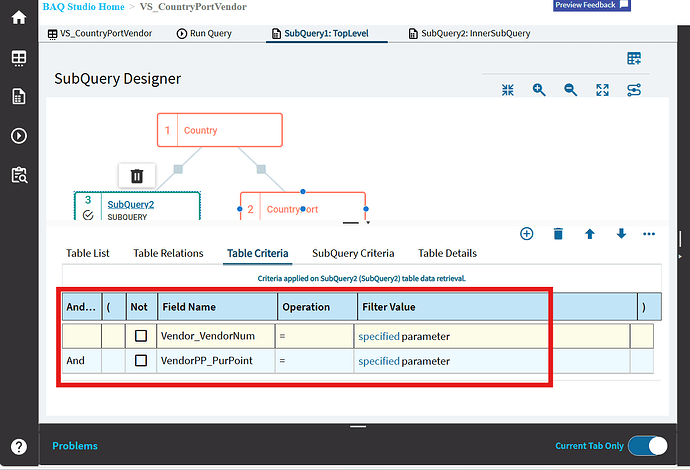The image size is (690, 470).
Task: Add a new criteria row
Action: pos(526,234)
